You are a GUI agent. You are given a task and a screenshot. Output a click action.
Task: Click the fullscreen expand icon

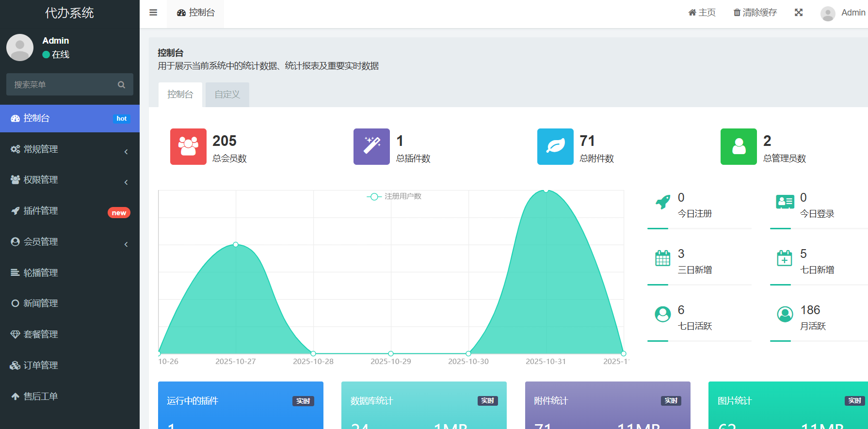coord(799,13)
